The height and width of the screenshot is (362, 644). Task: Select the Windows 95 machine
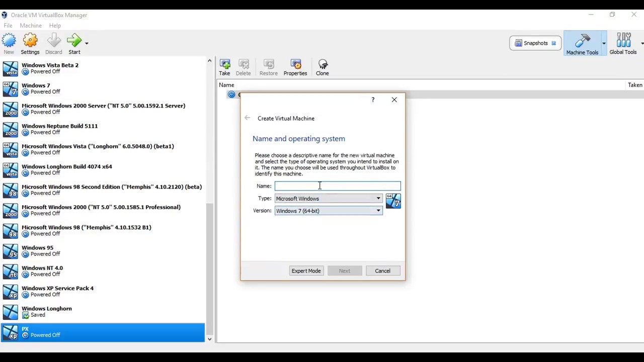tap(103, 251)
